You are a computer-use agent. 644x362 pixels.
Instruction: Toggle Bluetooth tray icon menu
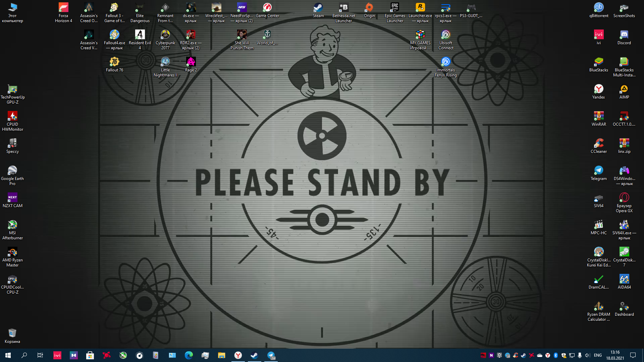pyautogui.click(x=555, y=355)
